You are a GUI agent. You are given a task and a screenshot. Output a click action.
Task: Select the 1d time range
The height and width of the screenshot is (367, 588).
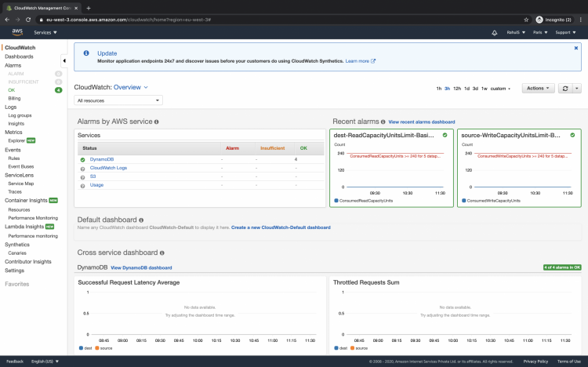point(467,89)
